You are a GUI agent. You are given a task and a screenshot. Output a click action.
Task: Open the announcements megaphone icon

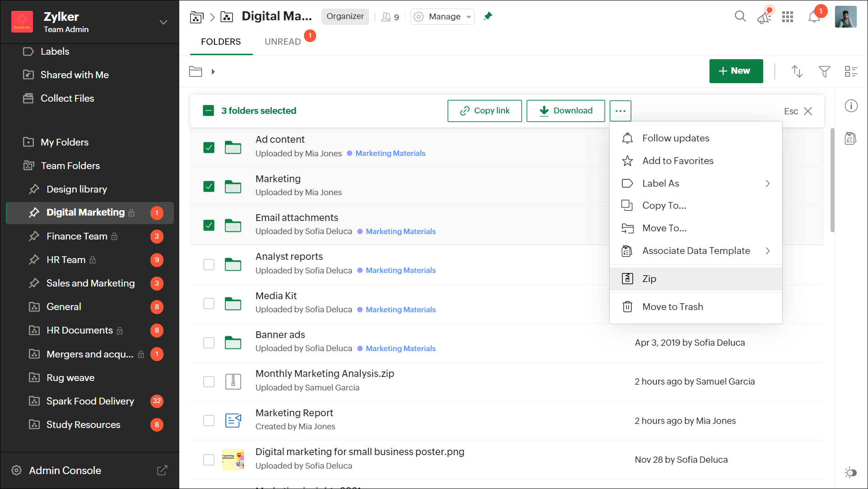tap(764, 17)
